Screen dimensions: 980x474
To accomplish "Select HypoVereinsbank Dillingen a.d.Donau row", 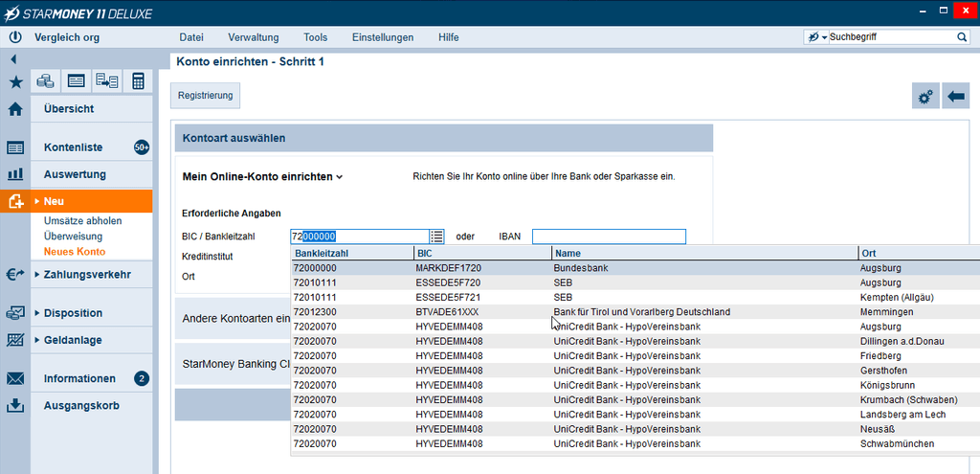I will (635, 341).
